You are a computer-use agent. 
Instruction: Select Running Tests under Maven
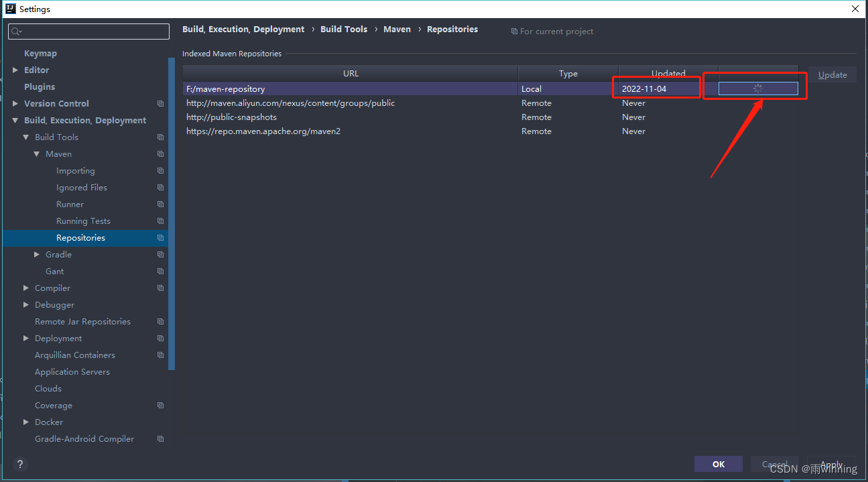83,221
